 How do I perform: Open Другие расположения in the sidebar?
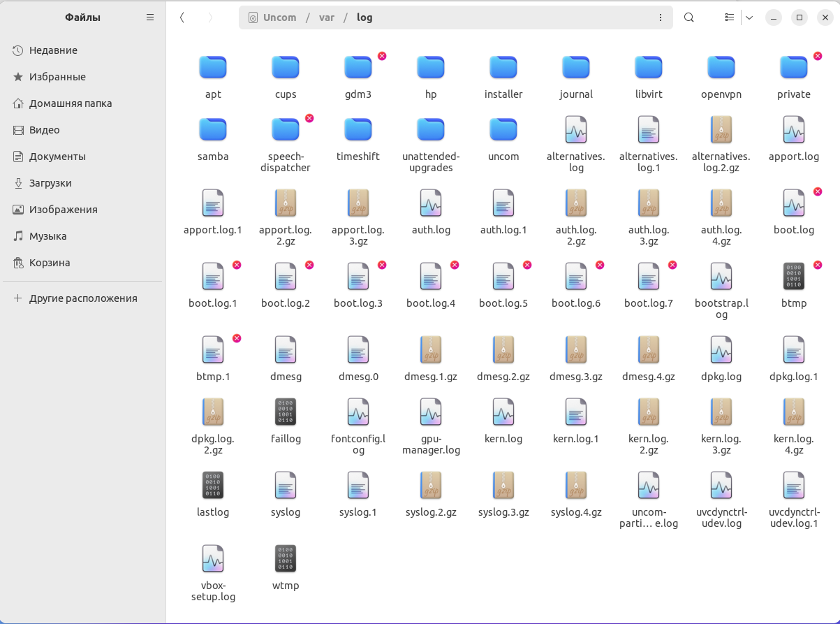pyautogui.click(x=82, y=298)
